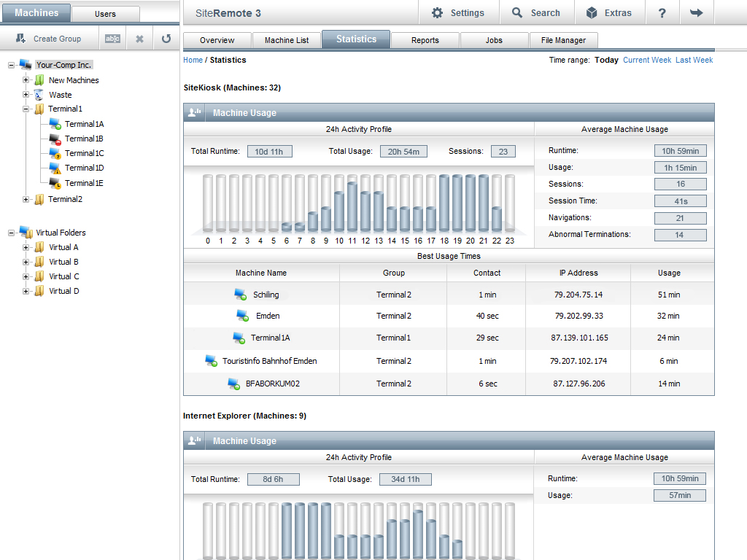The height and width of the screenshot is (560, 747).
Task: Click the logout arrow icon
Action: coord(696,13)
